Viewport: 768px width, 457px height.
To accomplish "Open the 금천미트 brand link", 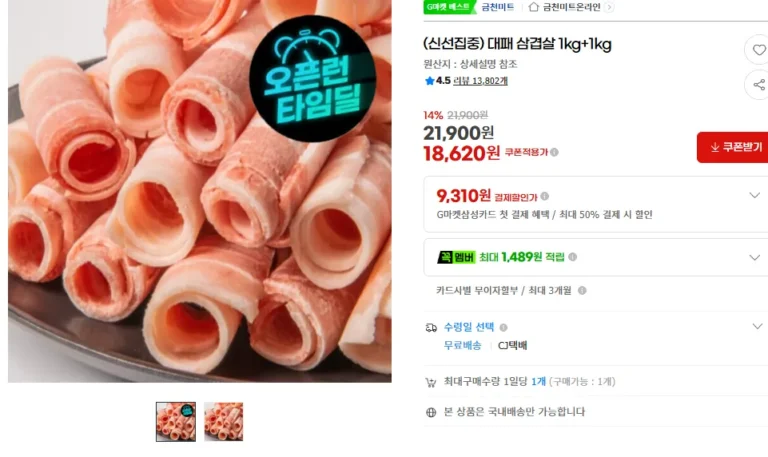I will pyautogui.click(x=498, y=7).
